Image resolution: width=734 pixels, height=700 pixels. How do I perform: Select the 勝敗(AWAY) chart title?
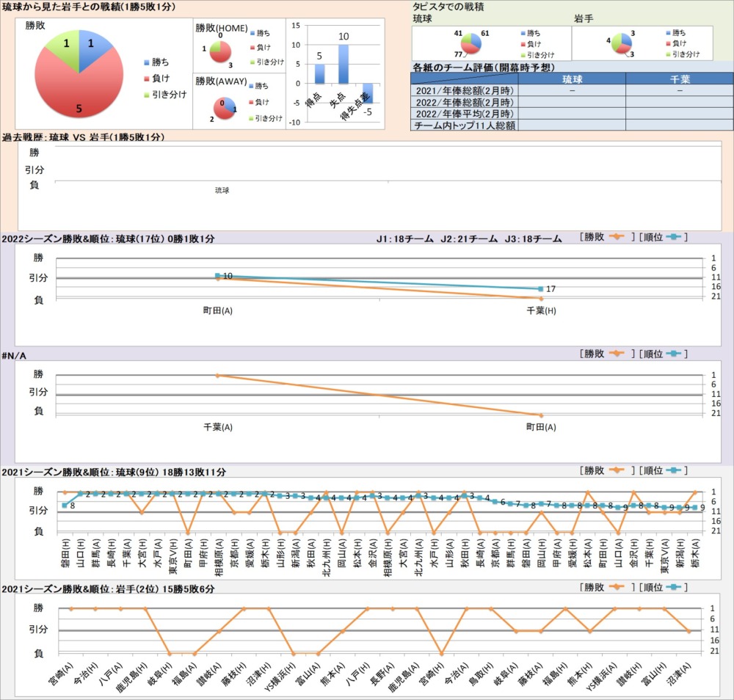[221, 81]
